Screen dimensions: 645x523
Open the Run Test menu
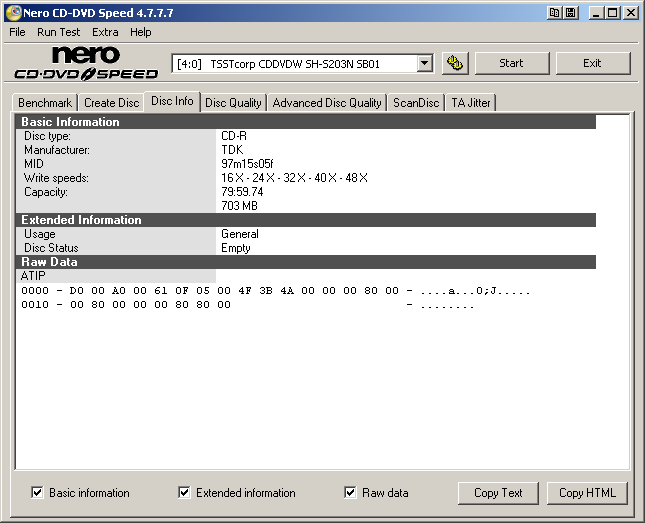pos(59,32)
